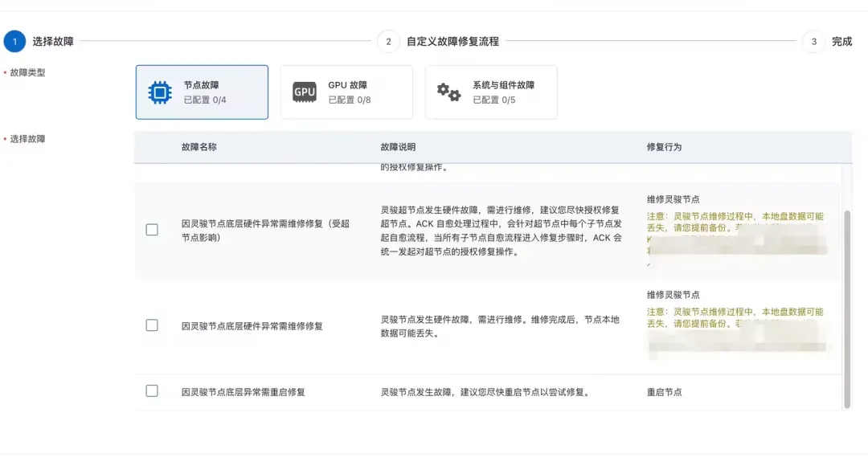Click the 重启节点 repair action text
Image resolution: width=868 pixels, height=466 pixels.
click(x=665, y=392)
